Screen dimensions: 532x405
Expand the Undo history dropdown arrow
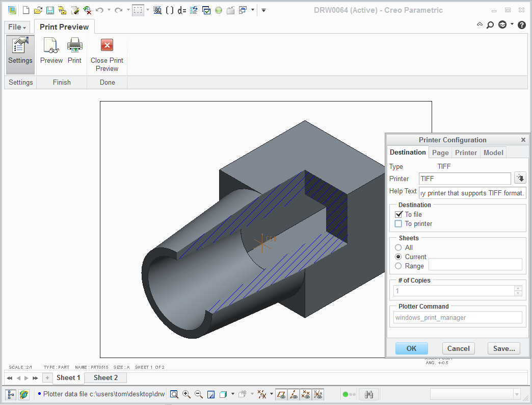tap(109, 10)
